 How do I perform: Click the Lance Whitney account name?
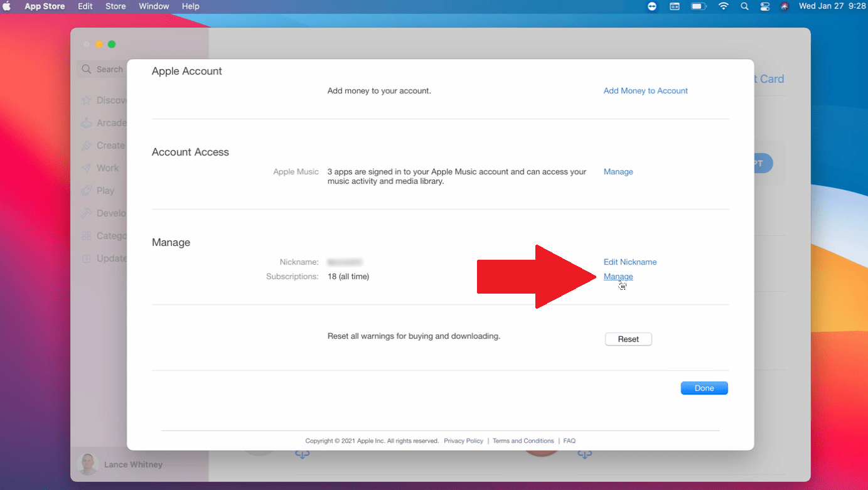134,465
